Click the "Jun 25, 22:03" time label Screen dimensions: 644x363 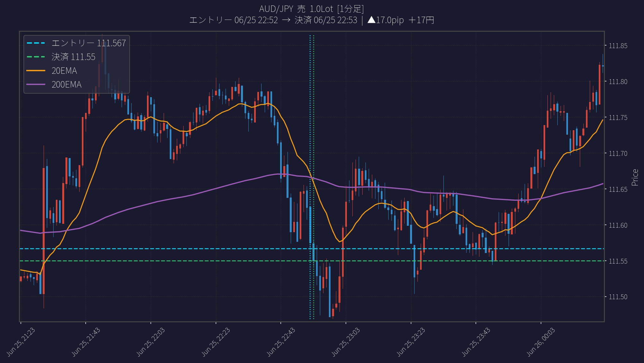click(151, 342)
